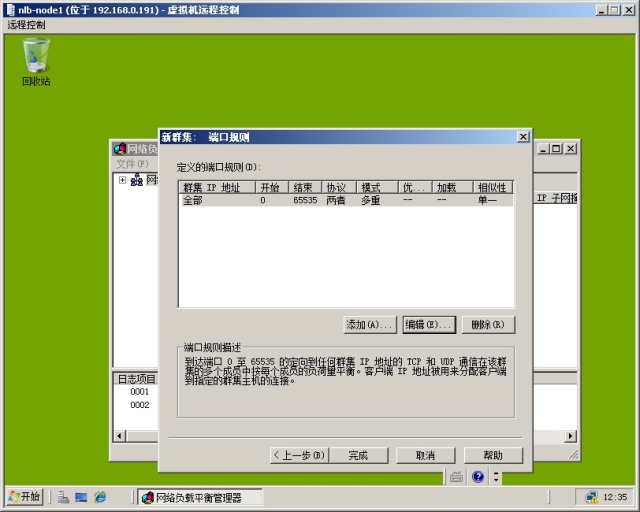Click the 删除(R) button
640x512 pixels.
click(x=489, y=324)
